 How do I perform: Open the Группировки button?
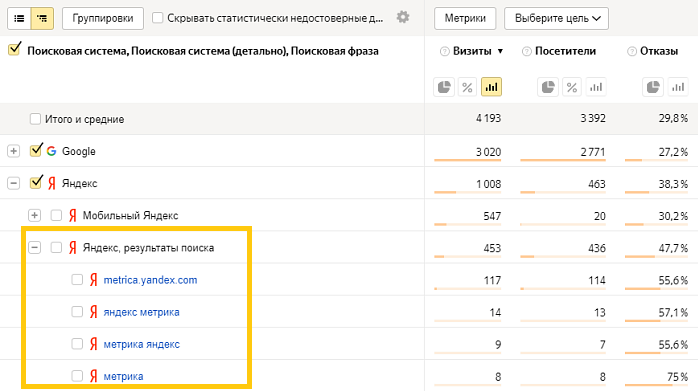click(x=103, y=18)
